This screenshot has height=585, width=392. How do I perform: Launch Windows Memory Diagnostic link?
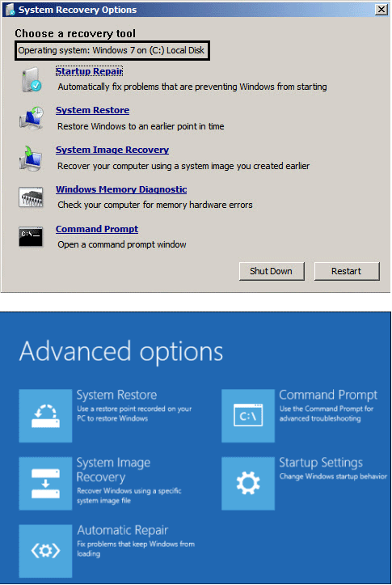click(121, 189)
